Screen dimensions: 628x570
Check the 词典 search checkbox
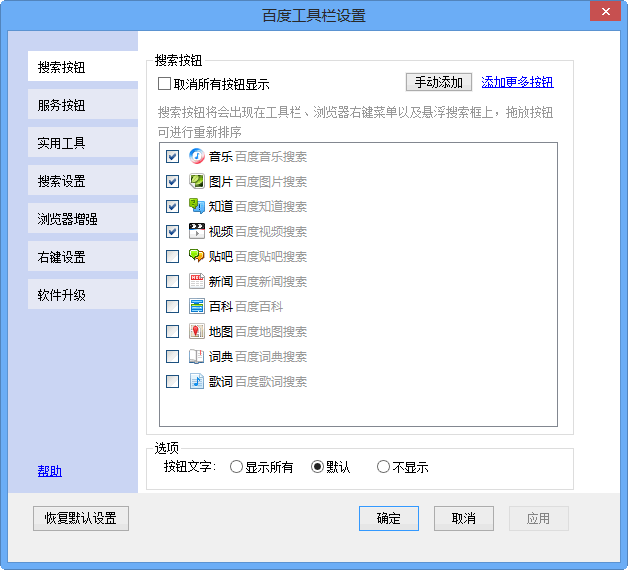pyautogui.click(x=173, y=357)
